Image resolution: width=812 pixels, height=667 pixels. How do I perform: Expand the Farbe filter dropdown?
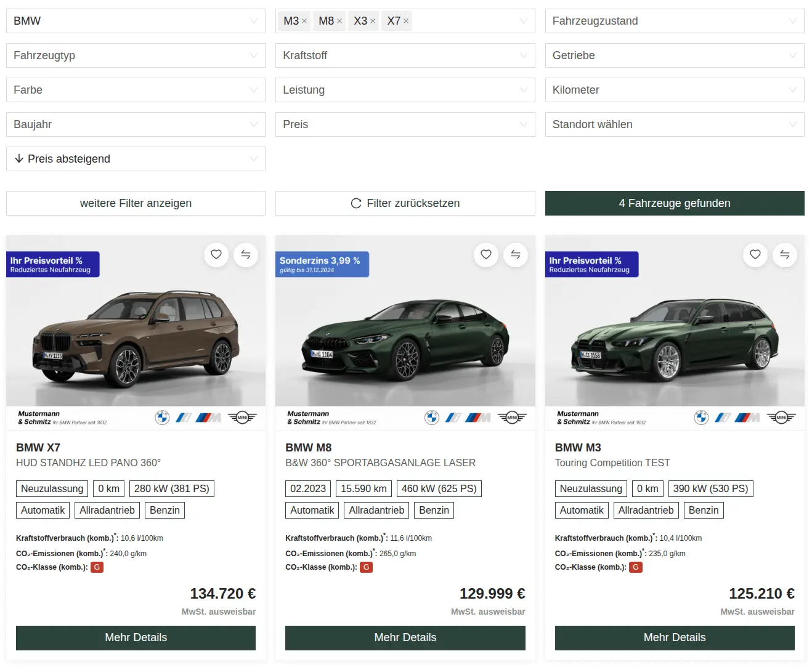(x=136, y=90)
